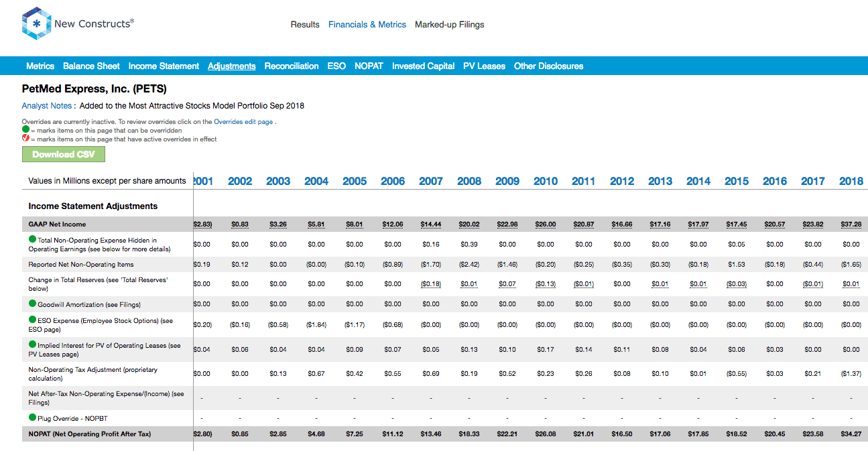Click NOPAT value $13.46 for 2007

point(431,434)
